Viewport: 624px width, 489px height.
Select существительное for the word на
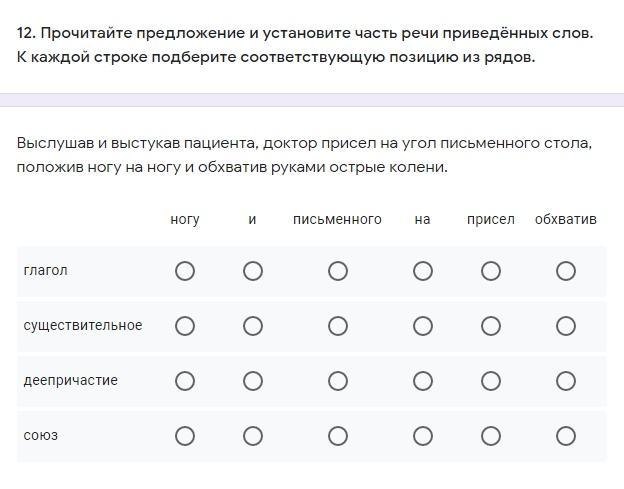click(423, 326)
